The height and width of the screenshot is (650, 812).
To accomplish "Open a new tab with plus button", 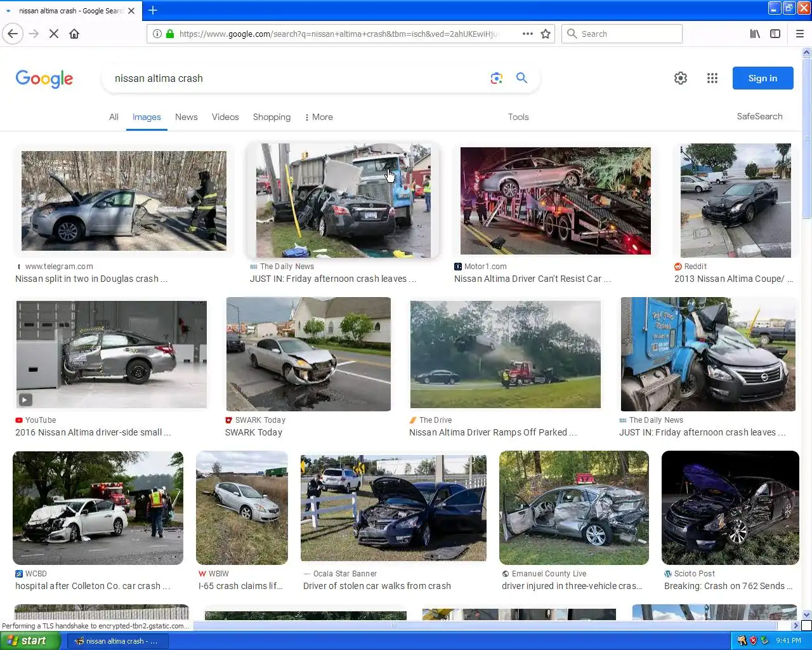I will click(153, 10).
